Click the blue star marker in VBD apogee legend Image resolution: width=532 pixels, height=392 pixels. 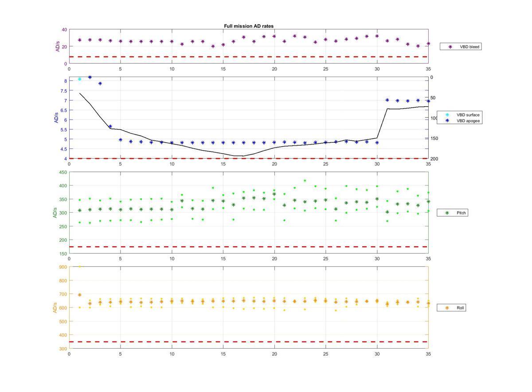click(447, 120)
